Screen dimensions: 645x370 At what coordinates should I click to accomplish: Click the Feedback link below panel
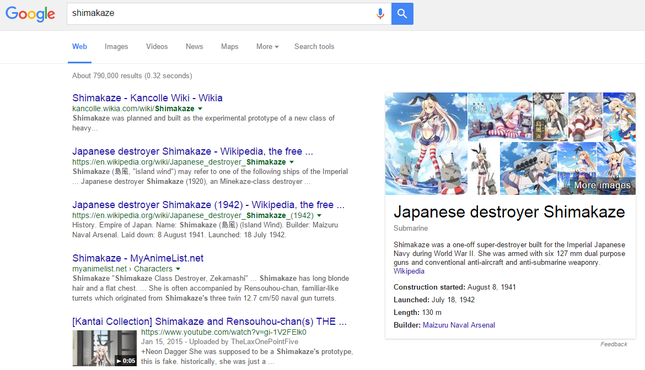click(613, 344)
